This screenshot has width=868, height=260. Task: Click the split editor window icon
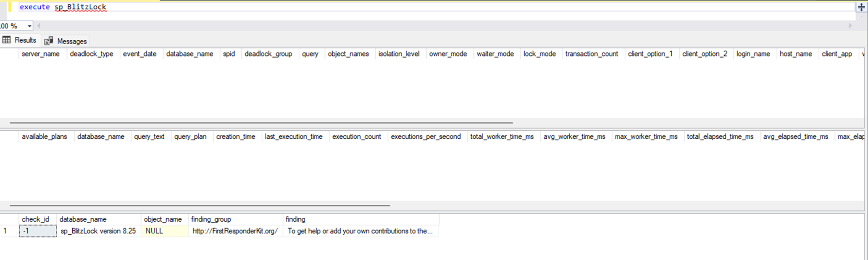[x=861, y=7]
